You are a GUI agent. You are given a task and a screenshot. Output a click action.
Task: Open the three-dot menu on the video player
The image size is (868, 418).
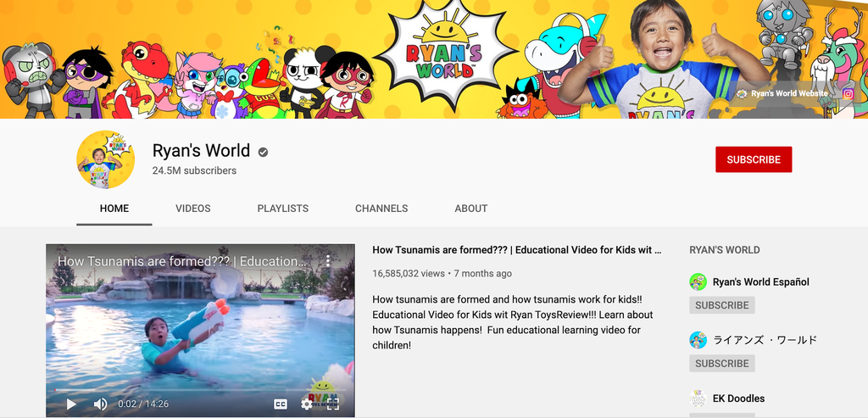click(328, 261)
